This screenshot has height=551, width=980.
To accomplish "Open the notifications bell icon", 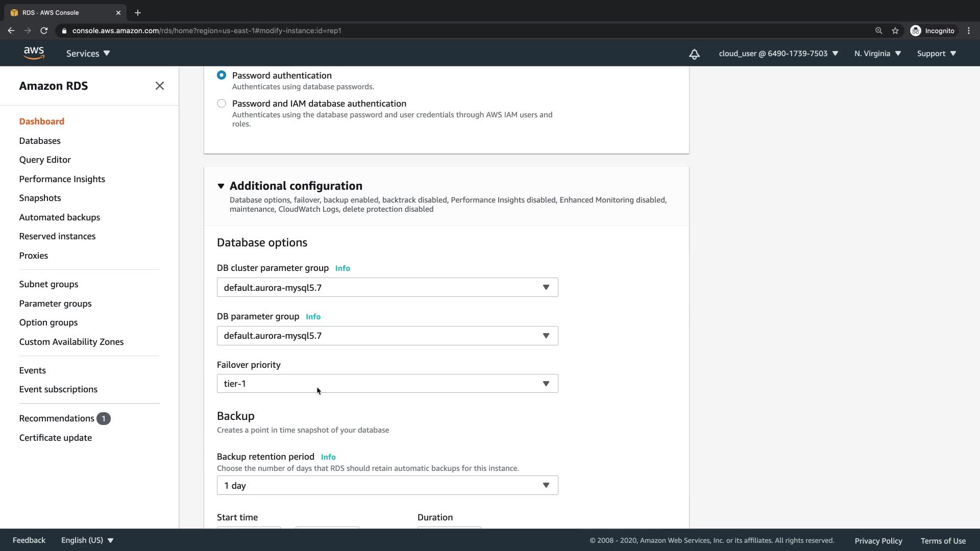I will tap(694, 54).
